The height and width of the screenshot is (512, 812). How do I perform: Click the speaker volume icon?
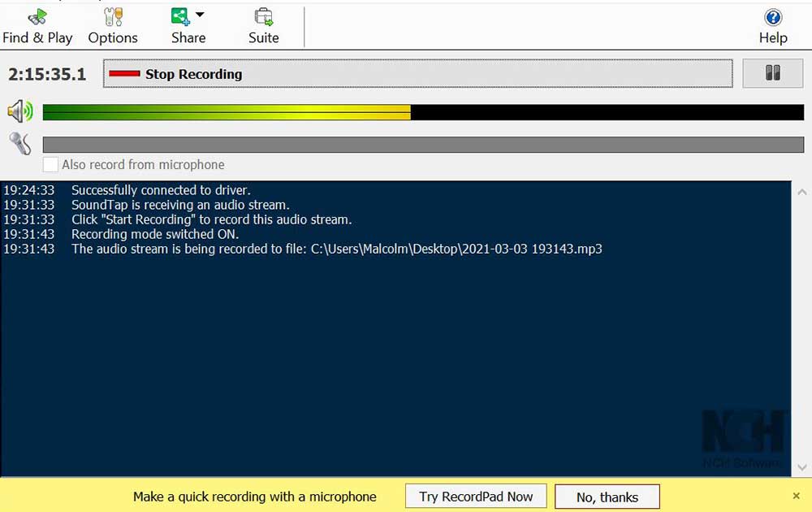pyautogui.click(x=20, y=111)
